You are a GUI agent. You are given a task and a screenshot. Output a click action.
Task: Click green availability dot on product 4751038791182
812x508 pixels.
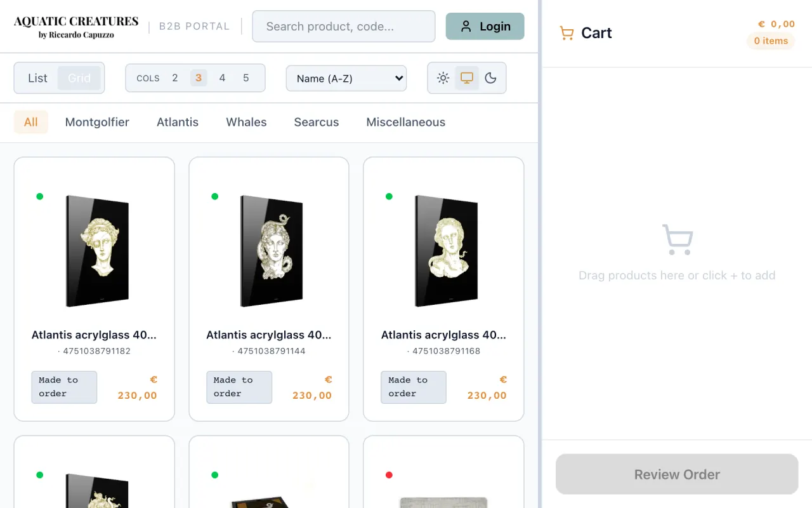pyautogui.click(x=40, y=196)
